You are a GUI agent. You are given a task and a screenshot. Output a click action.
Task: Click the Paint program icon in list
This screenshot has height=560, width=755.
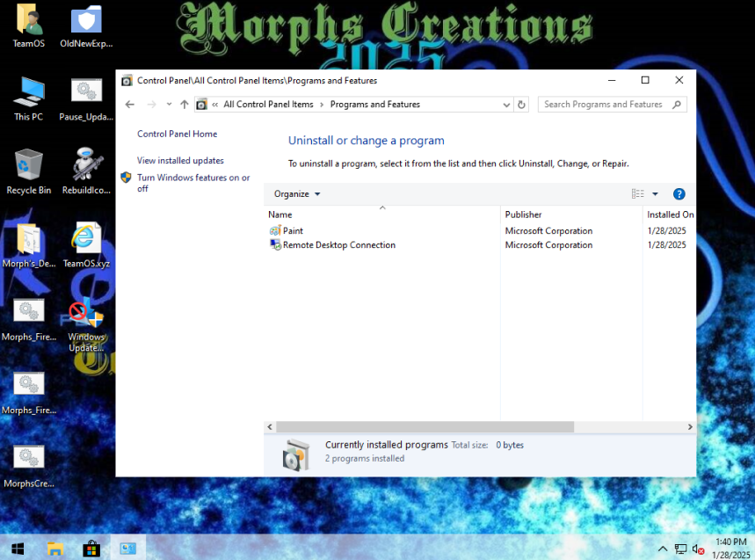(275, 230)
